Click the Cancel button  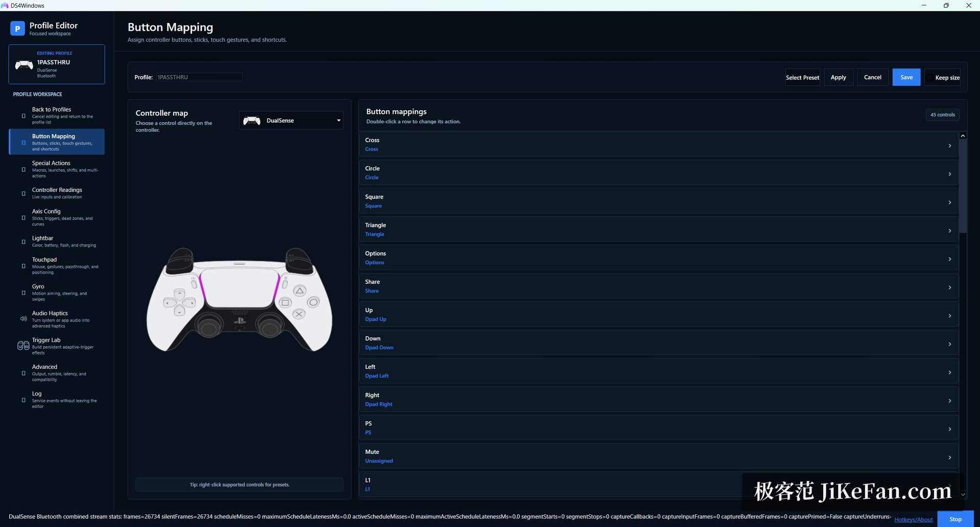click(872, 78)
